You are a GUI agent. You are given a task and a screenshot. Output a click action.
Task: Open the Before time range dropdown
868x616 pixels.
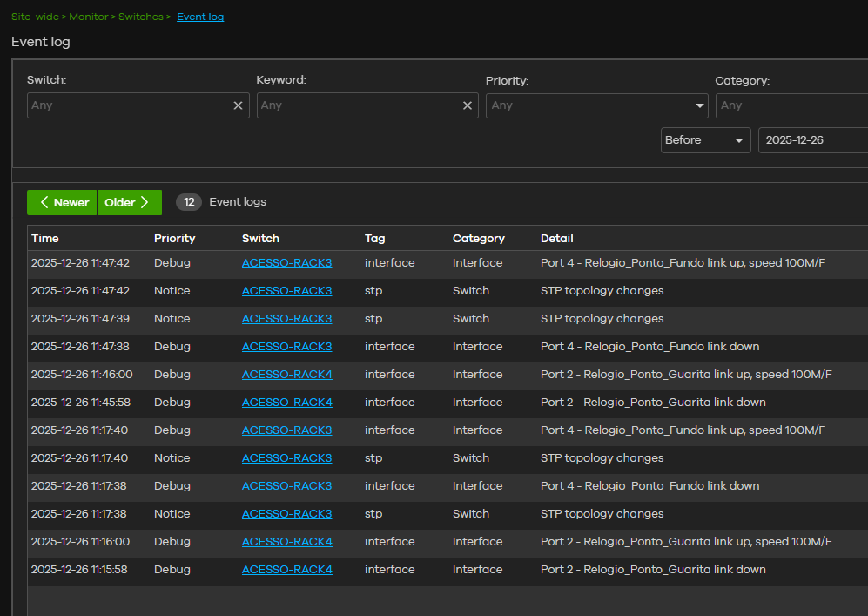705,140
